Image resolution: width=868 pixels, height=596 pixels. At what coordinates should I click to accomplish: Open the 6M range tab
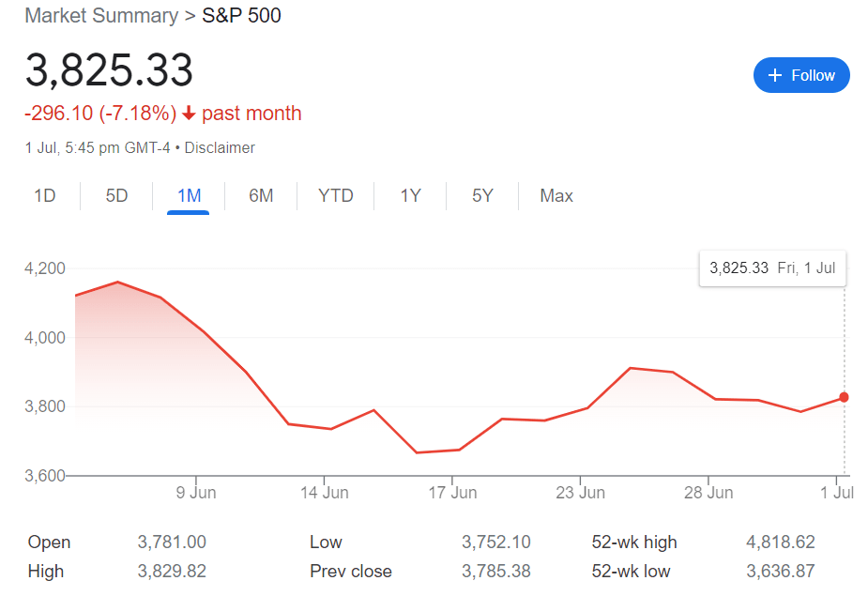point(261,196)
